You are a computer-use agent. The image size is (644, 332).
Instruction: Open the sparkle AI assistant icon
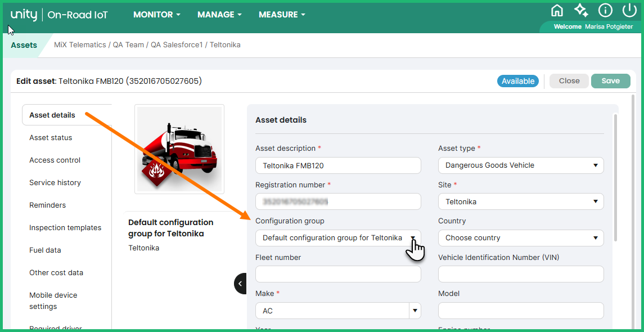[581, 11]
